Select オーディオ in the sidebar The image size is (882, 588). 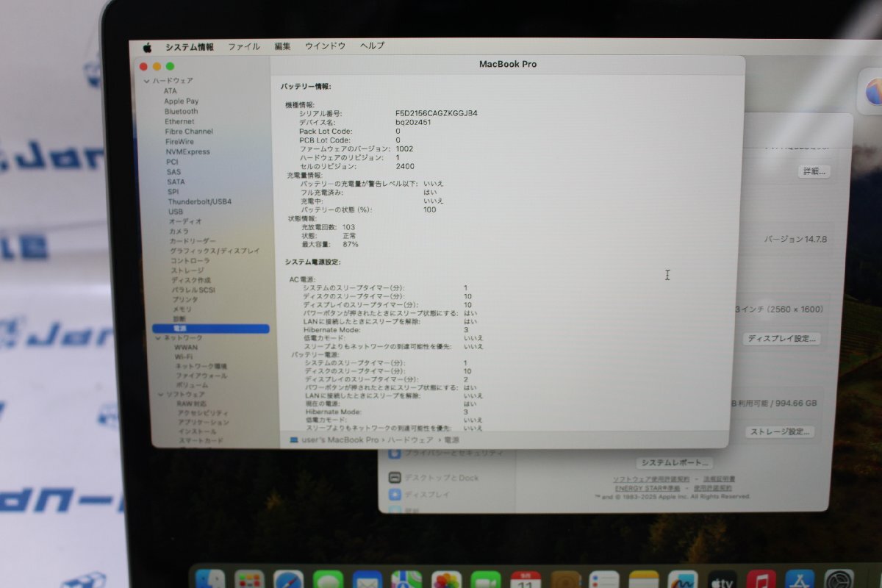[x=185, y=221]
